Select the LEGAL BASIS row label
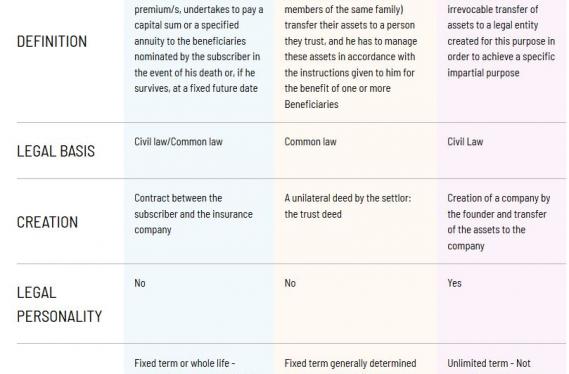 click(x=56, y=151)
